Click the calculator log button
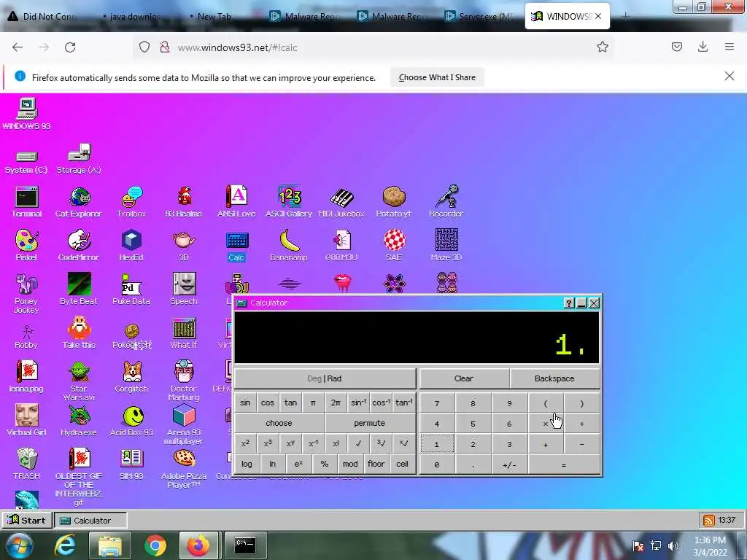 [x=247, y=464]
